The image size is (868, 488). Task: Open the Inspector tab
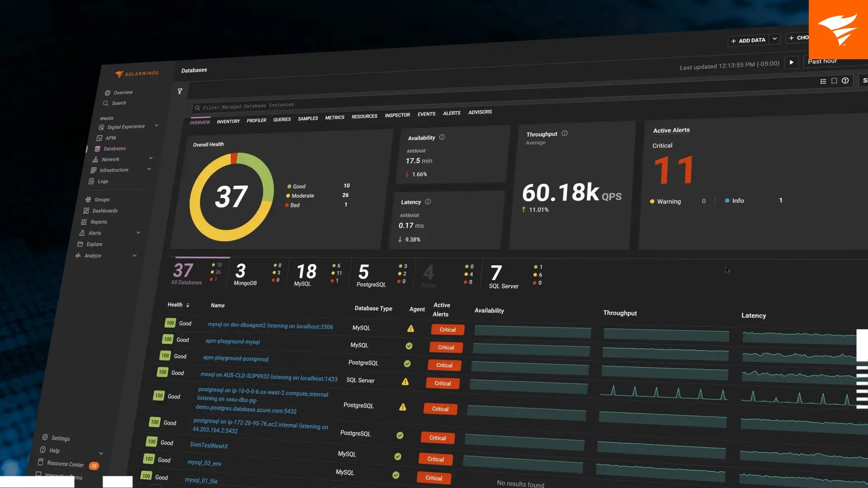click(397, 115)
